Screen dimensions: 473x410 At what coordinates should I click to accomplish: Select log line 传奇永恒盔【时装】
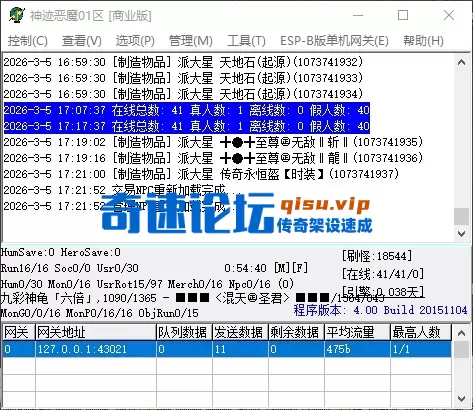[201, 174]
